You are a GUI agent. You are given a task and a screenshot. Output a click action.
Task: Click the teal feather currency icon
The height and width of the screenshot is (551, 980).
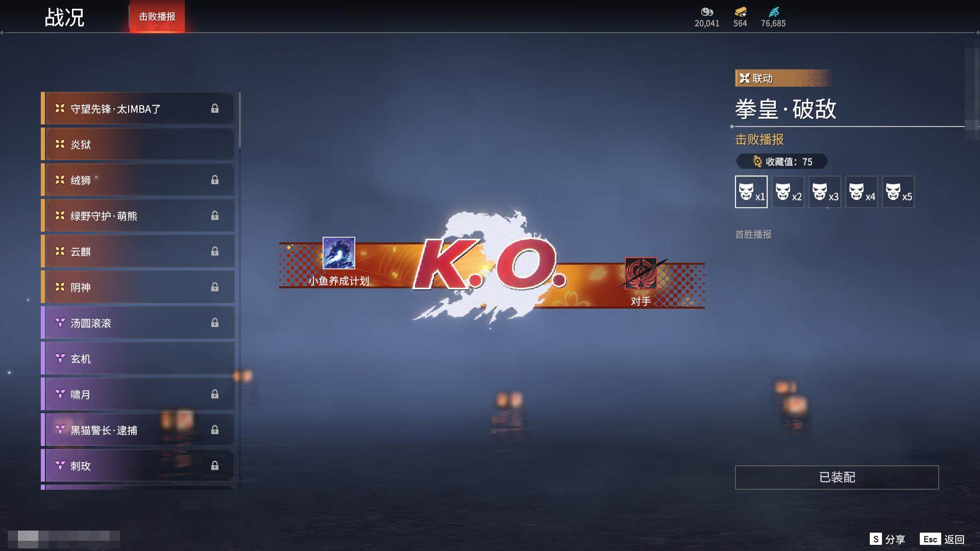[x=773, y=12]
